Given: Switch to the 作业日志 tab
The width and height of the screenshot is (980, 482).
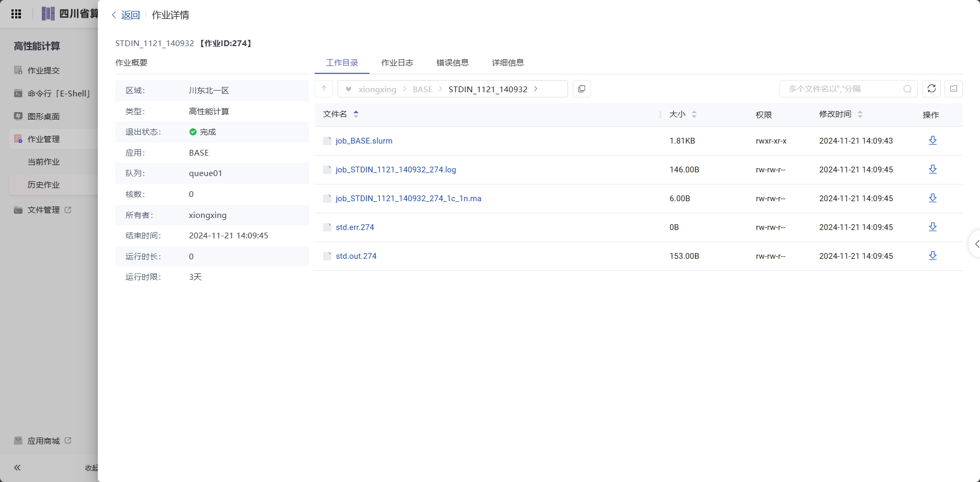Looking at the screenshot, I should (x=397, y=63).
